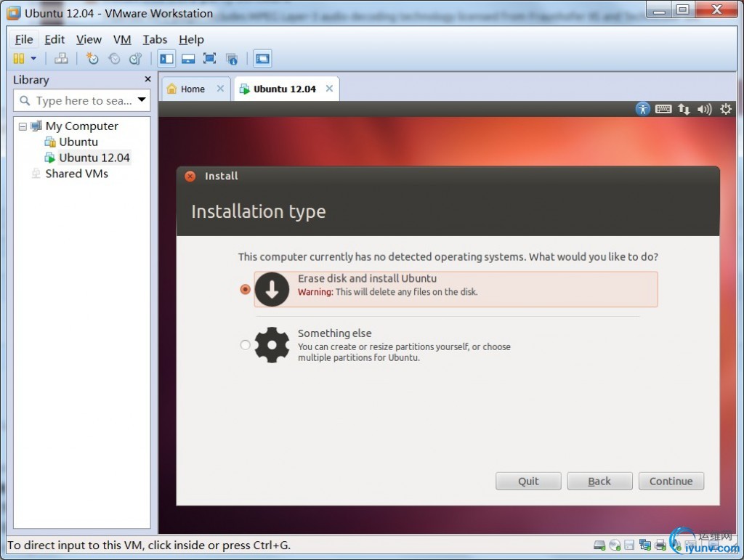
Task: Open the View menu
Action: (x=89, y=40)
